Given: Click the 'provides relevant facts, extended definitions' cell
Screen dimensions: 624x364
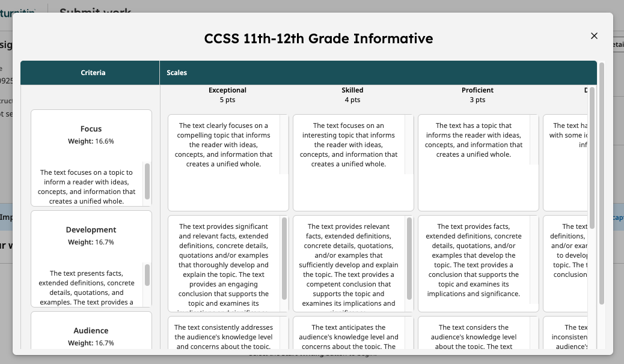Looking at the screenshot, I should 353,264.
